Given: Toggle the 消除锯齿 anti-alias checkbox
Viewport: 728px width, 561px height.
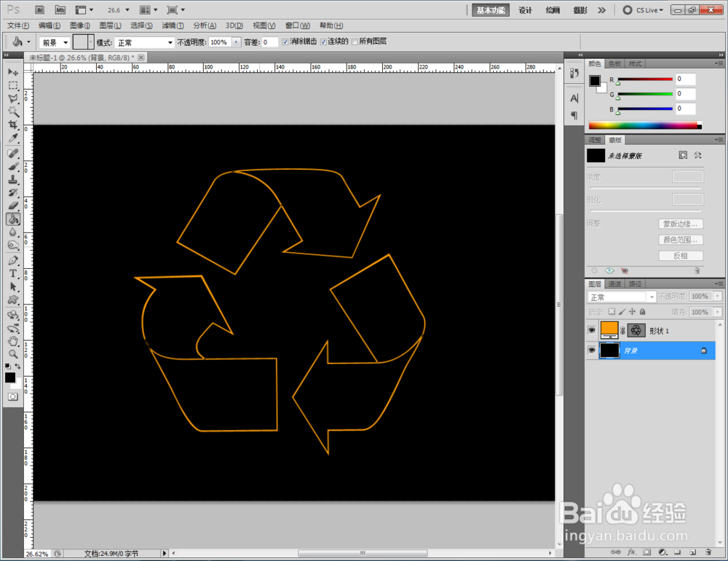Looking at the screenshot, I should (x=285, y=42).
